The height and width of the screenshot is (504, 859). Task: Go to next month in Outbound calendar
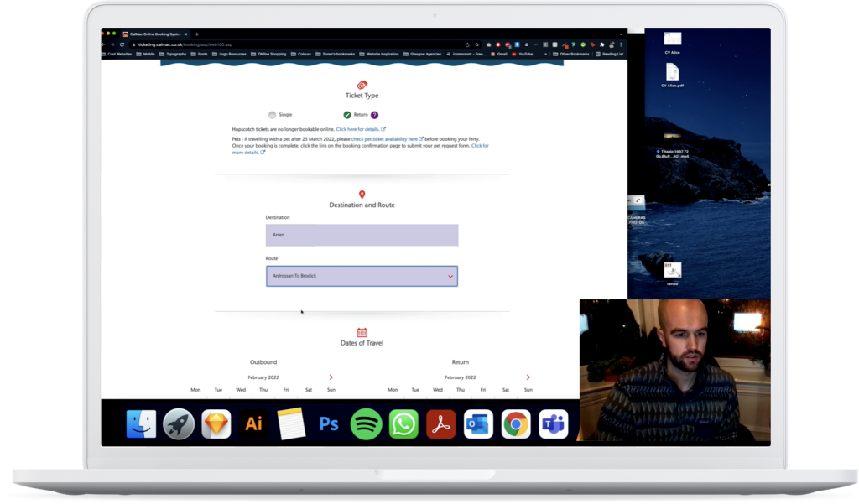(331, 377)
